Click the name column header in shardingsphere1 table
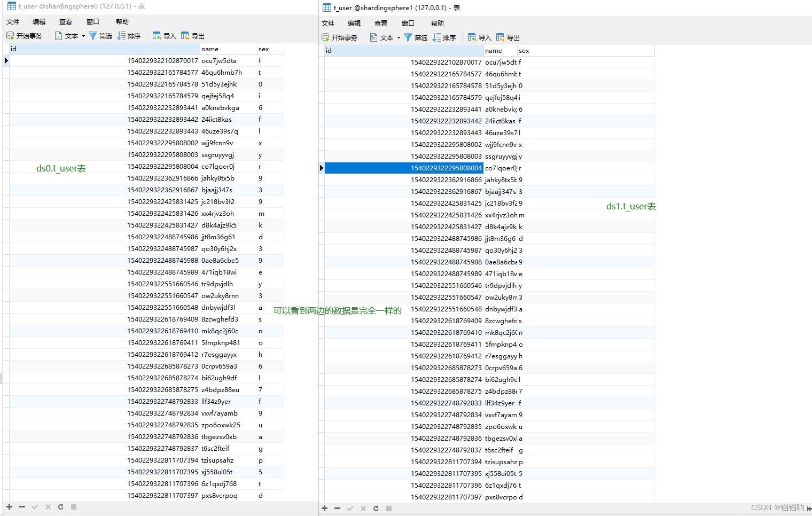Viewport: 812px width, 516px height. click(501, 51)
